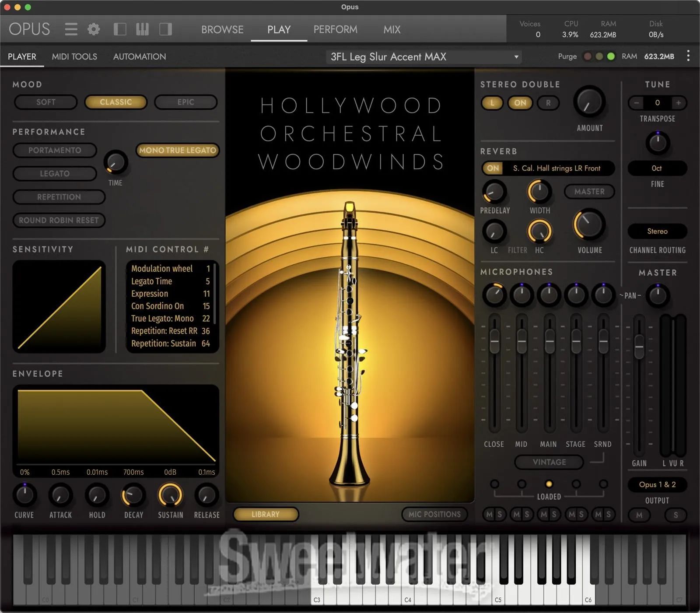
Task: Click the Fine tune knob
Action: (657, 143)
